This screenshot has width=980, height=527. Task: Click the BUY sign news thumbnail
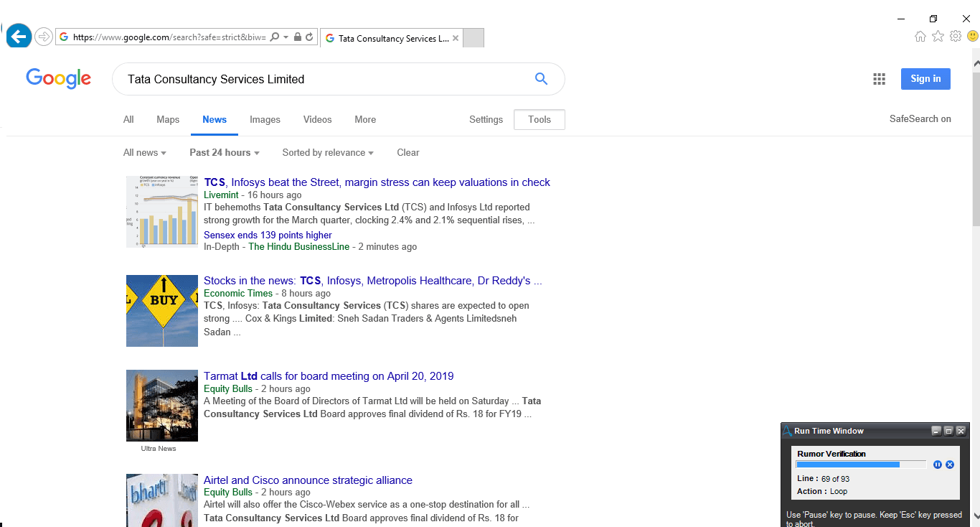coord(162,311)
